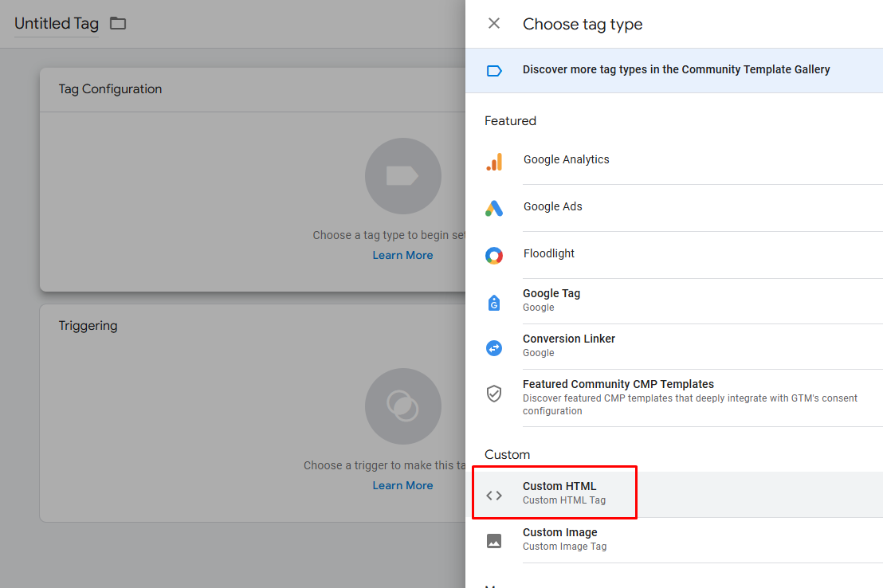Click Learn More under Tag Configuration
Viewport: 883px width, 588px height.
[x=402, y=256]
